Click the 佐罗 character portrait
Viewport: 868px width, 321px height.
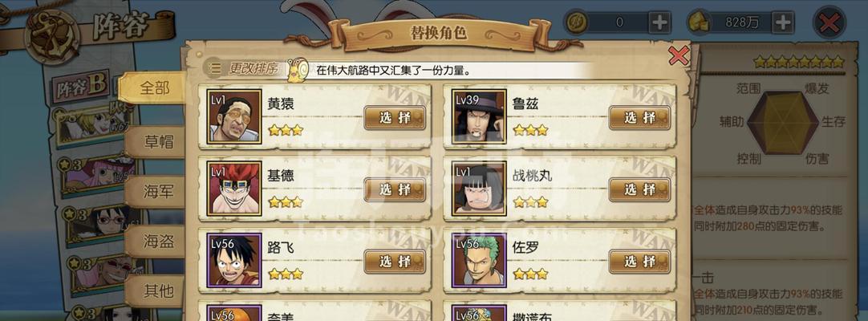click(x=479, y=261)
